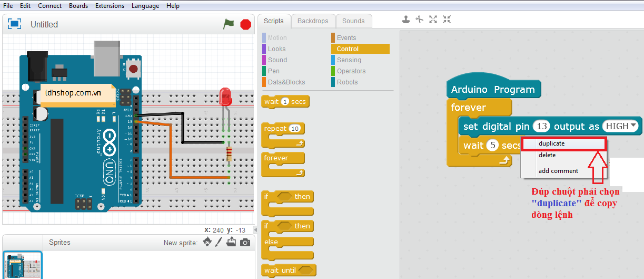Select the duplicate stamp tool
This screenshot has width=644, height=279.
tap(406, 20)
